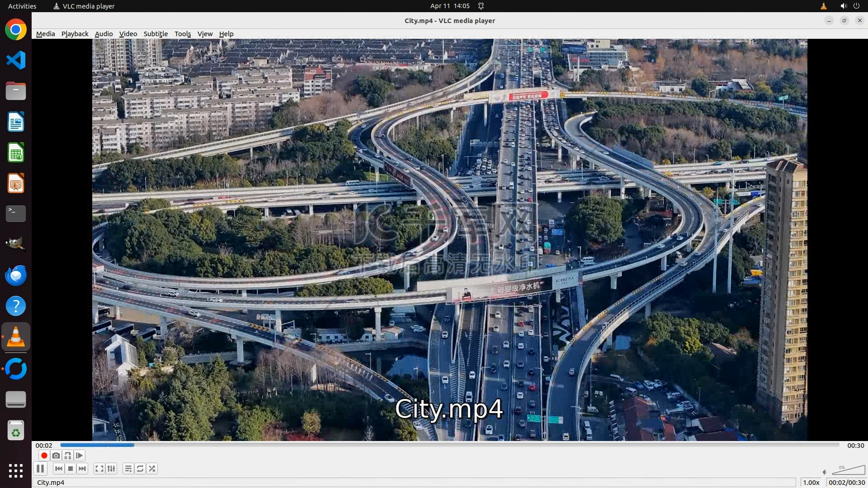Skip to next media in playlist
The height and width of the screenshot is (488, 868).
(82, 469)
